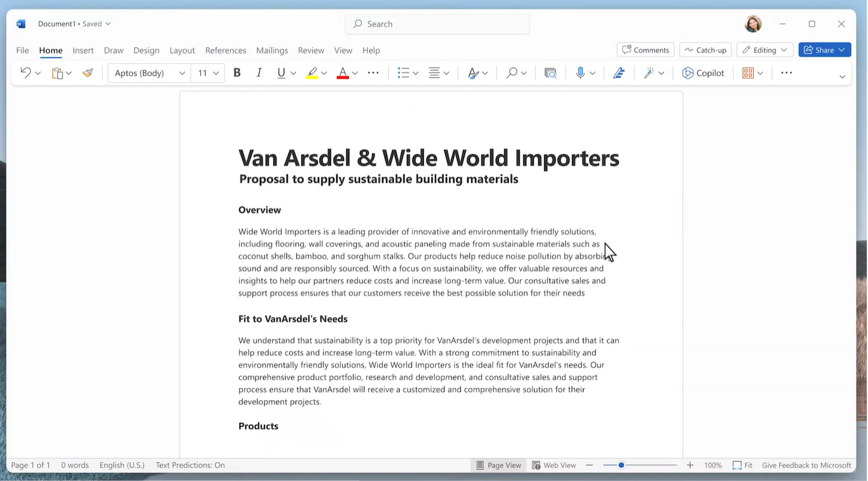868x481 pixels.
Task: Open font color picker arrow
Action: pos(355,73)
